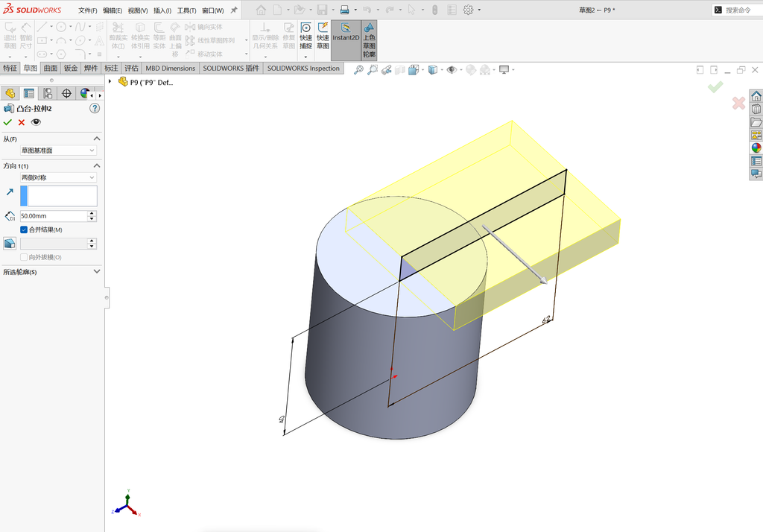Open the 编辑(E) menu
This screenshot has height=532, width=763.
tap(113, 10)
